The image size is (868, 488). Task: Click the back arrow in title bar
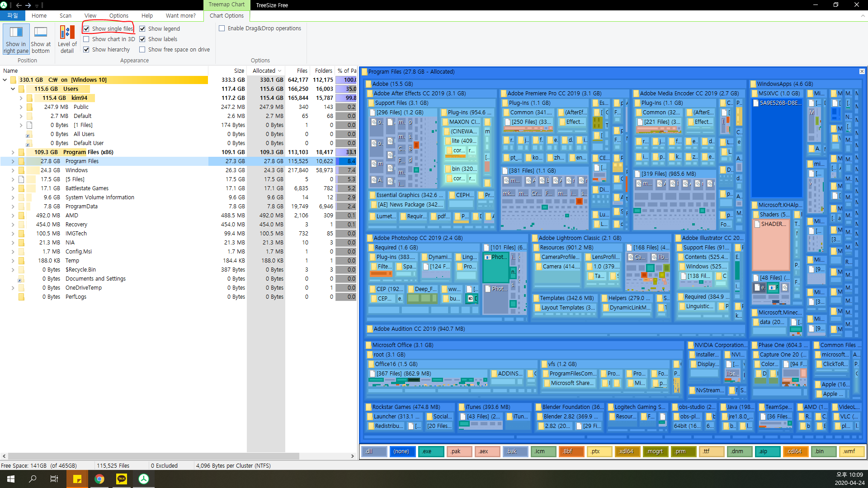[x=19, y=5]
